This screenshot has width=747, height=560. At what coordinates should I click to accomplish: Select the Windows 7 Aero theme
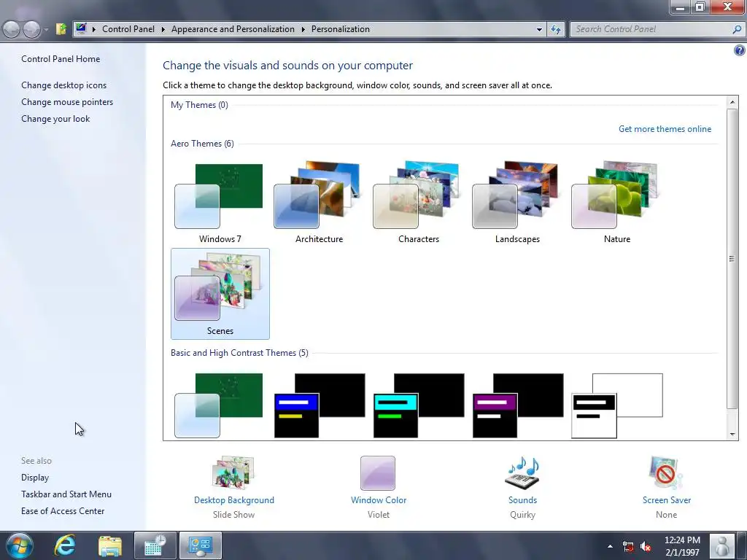coord(219,203)
